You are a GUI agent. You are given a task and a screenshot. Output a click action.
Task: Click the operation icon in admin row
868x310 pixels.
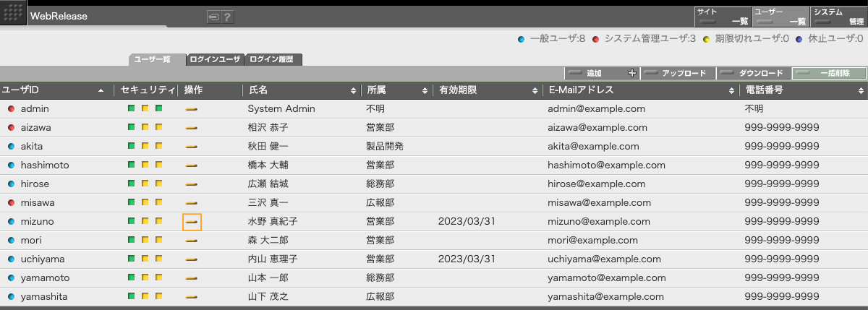192,109
